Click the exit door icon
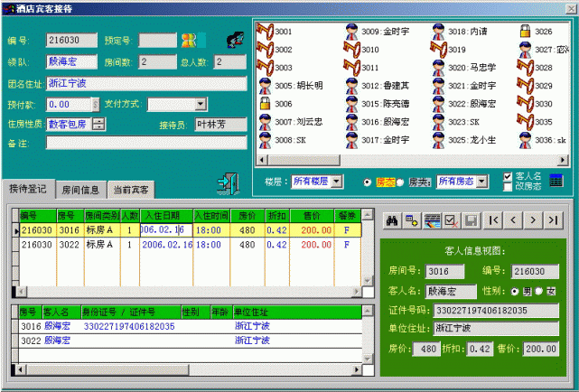Viewport: 579px width, 392px height. [226, 182]
